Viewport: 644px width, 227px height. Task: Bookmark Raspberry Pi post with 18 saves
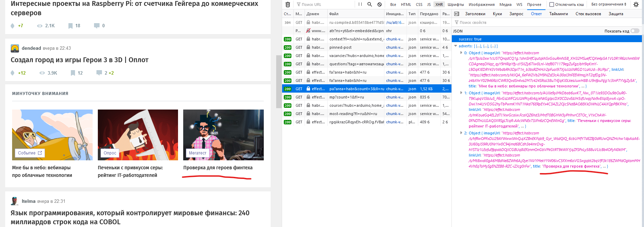coord(71,26)
